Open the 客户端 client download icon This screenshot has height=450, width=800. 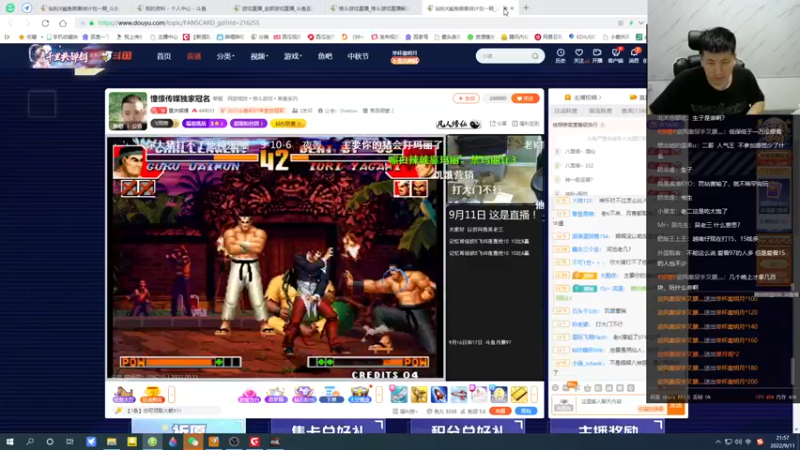point(615,56)
